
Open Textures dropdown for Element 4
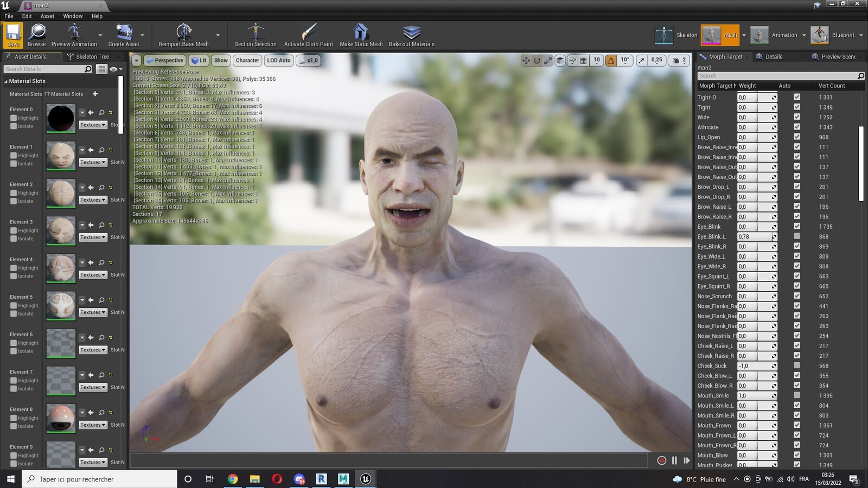(x=93, y=275)
